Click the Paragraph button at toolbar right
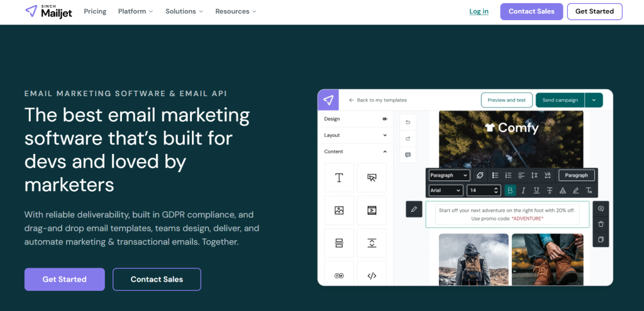Viewport: 644px width, 311px height. pyautogui.click(x=577, y=175)
